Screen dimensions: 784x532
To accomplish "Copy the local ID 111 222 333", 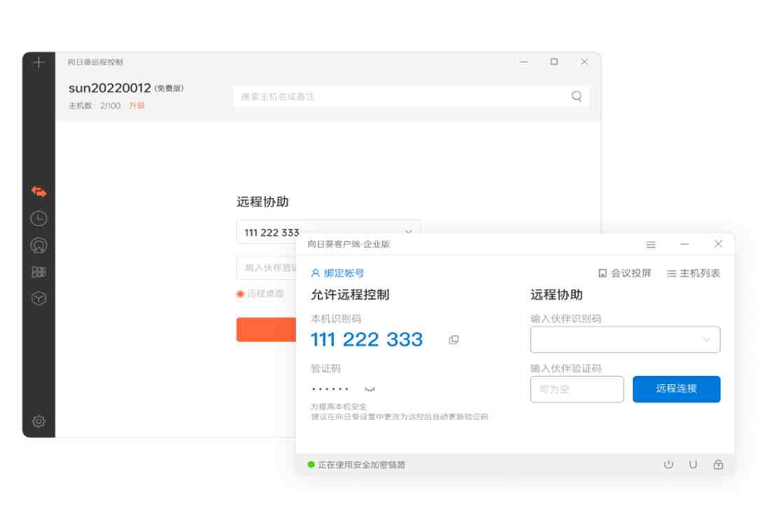I will pos(454,339).
